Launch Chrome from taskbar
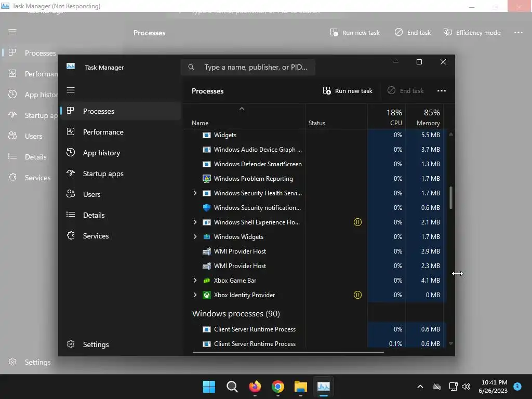Screen dimensions: 532x399 [x=278, y=387]
